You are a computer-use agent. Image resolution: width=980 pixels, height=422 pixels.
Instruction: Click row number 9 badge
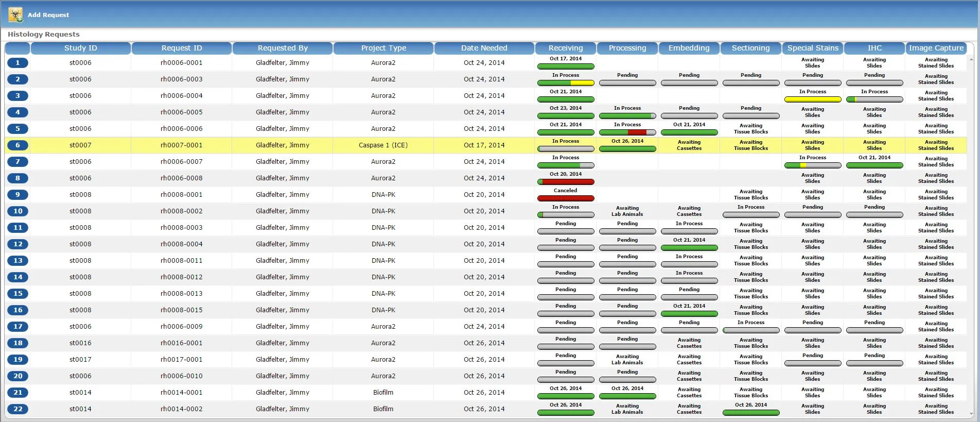pyautogui.click(x=17, y=195)
